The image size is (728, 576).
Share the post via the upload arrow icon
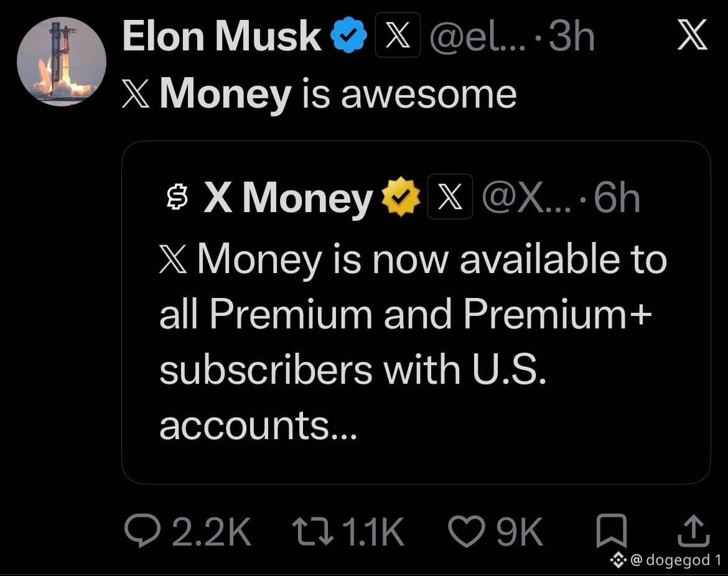693,531
